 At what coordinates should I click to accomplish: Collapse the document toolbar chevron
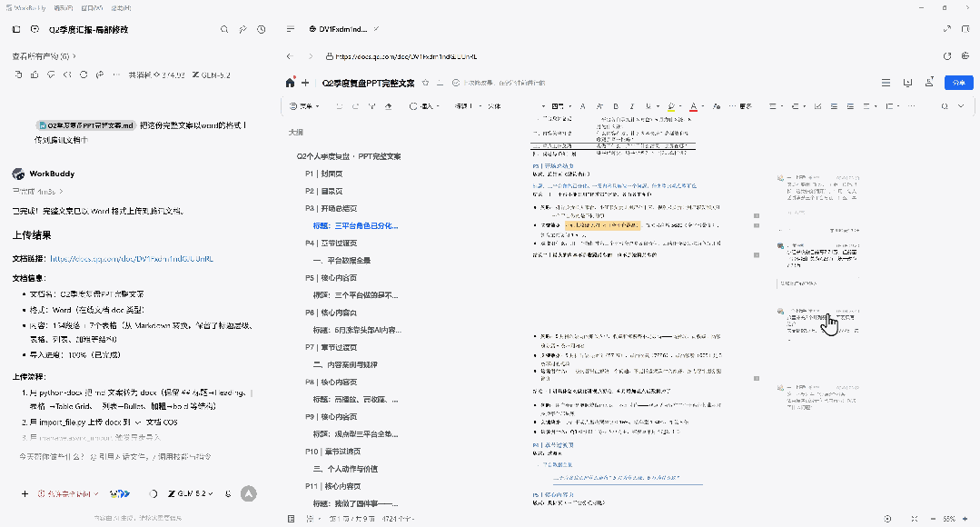tap(961, 106)
